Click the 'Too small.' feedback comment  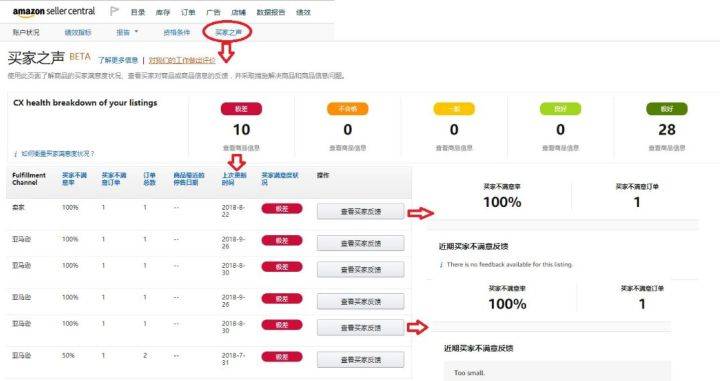469,373
